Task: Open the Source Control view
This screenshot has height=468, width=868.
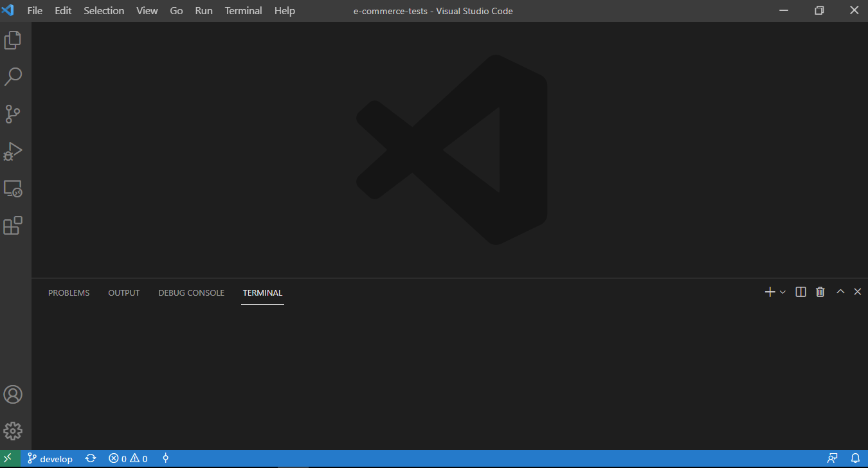Action: pos(13,114)
